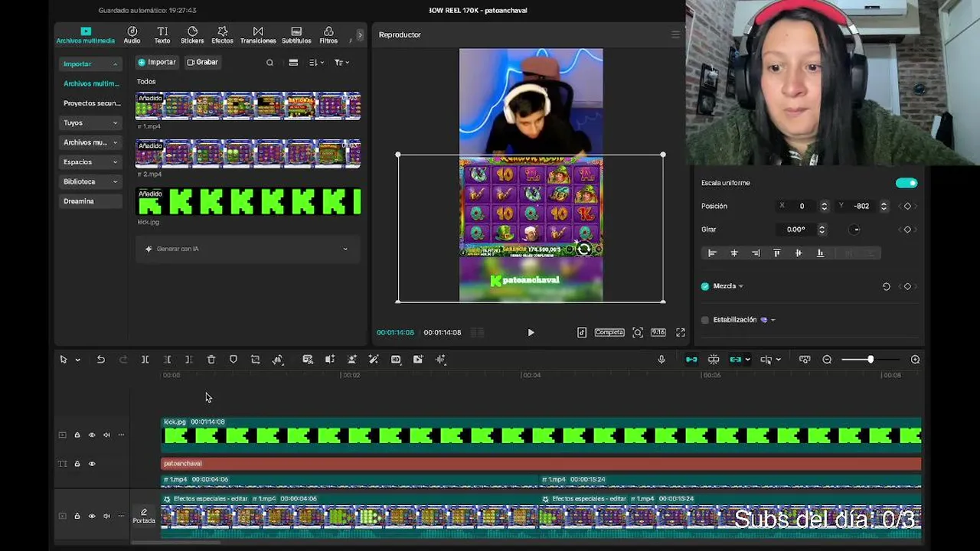Click the Completa quality button
This screenshot has width=980, height=551.
pyautogui.click(x=609, y=332)
